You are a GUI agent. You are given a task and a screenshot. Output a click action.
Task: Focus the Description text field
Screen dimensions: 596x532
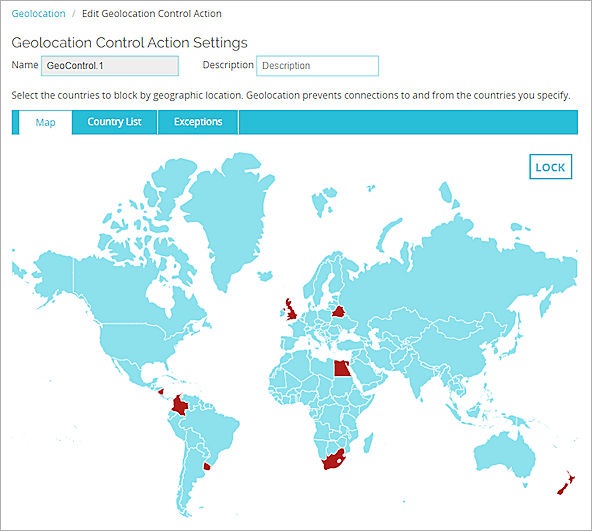(317, 66)
